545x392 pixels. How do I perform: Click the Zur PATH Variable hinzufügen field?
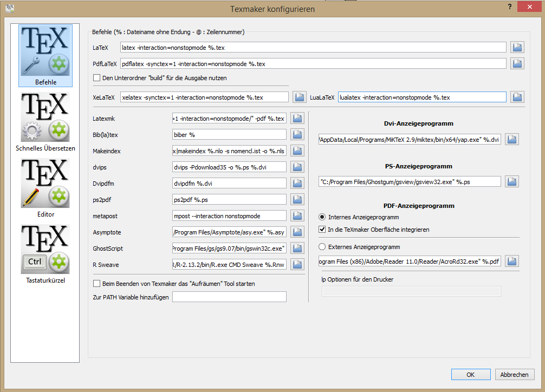(x=229, y=297)
